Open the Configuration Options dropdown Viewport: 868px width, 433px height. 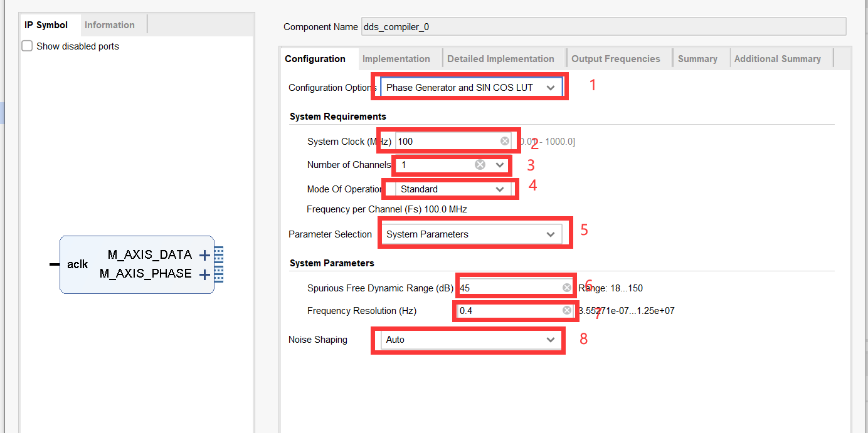(550, 88)
